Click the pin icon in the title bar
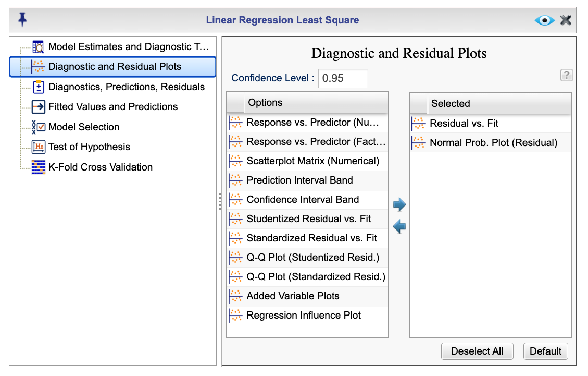 click(x=22, y=19)
